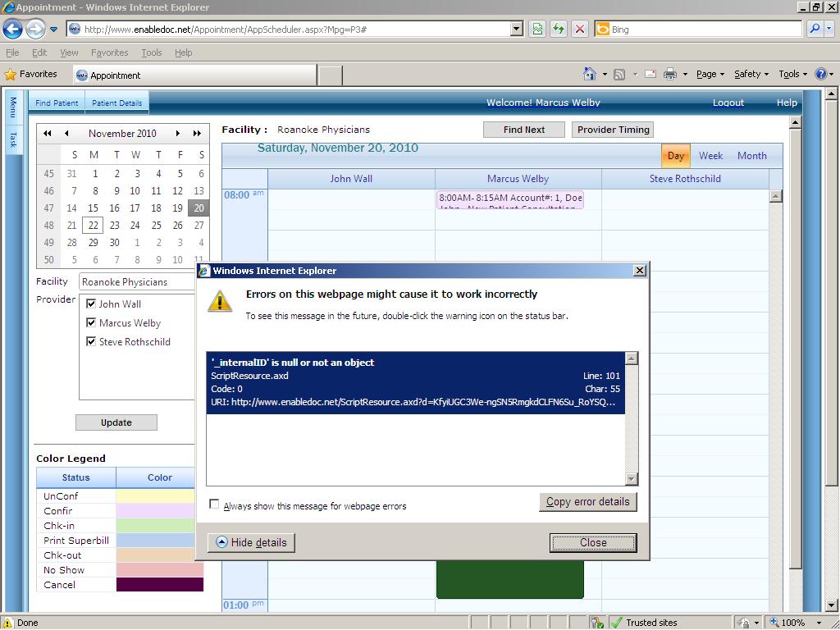Go to next month arrow in calendar
840x630 pixels.
[x=178, y=134]
